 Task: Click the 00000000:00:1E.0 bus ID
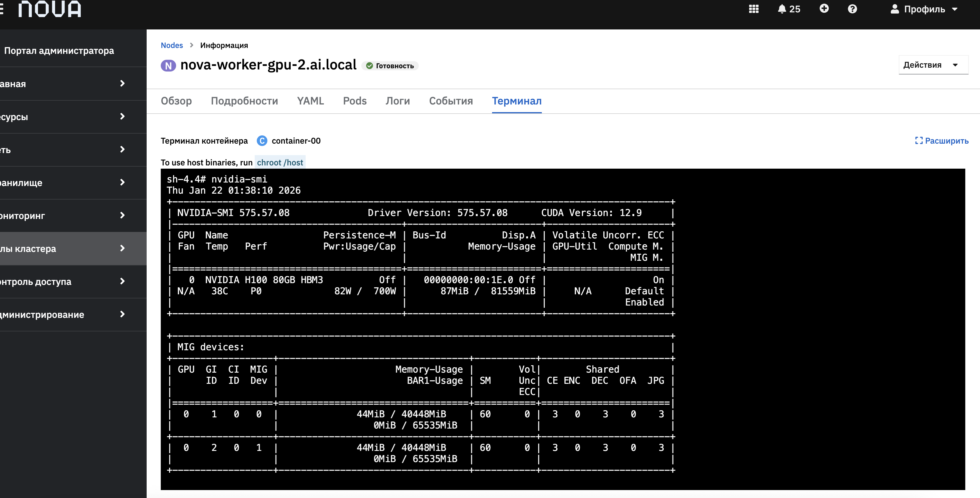click(468, 280)
